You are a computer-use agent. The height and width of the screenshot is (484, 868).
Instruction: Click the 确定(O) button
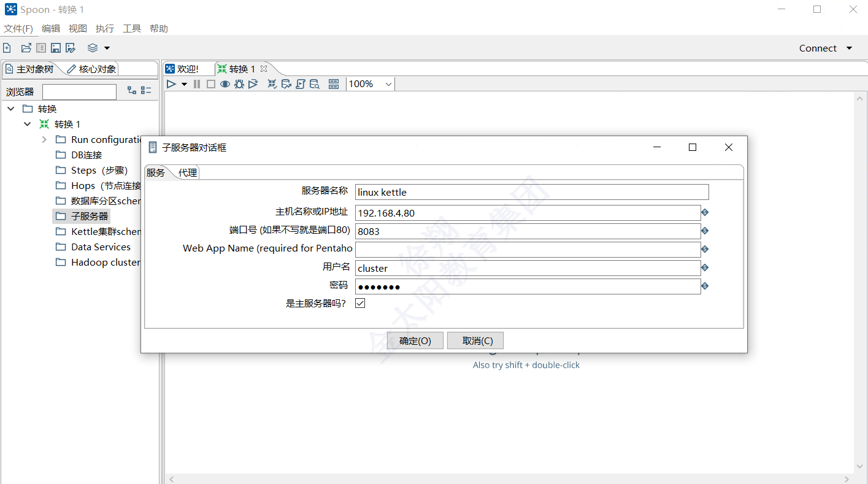tap(415, 340)
